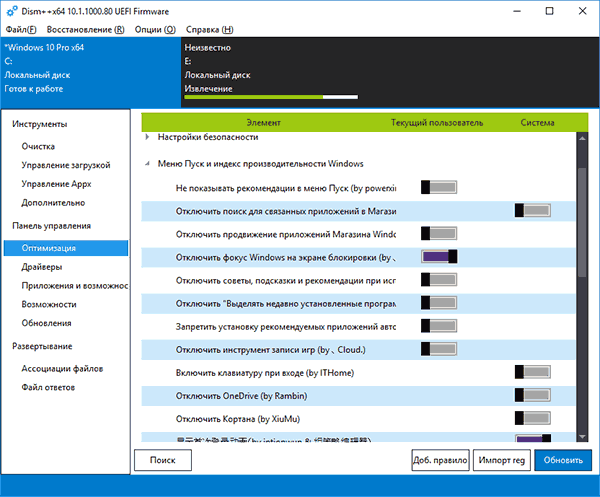The height and width of the screenshot is (497, 600).
Task: Click 'Готов к работе' status text
Action: click(34, 89)
